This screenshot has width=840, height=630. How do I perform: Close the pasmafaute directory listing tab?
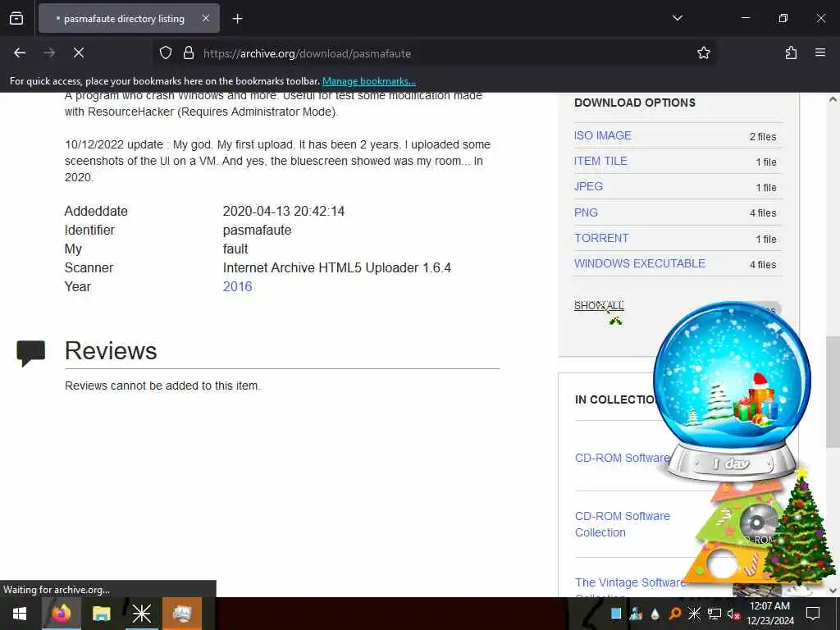click(206, 19)
